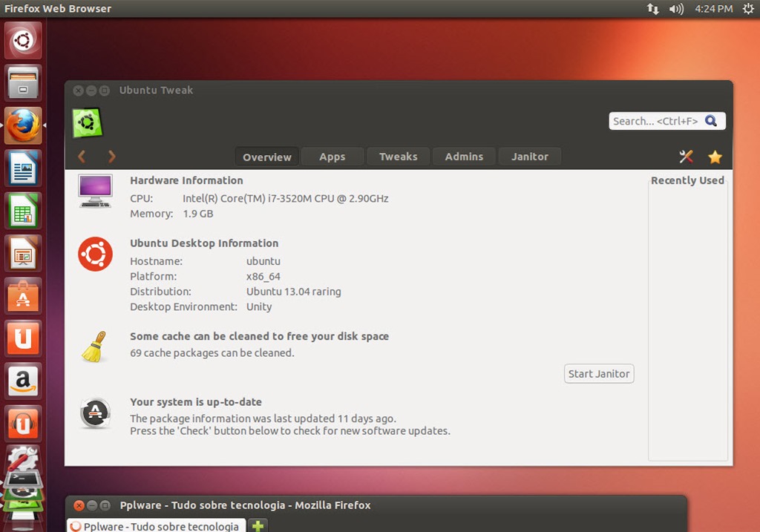Open the Ubuntu Dash home launcher icon
This screenshot has width=760, height=532.
(x=23, y=40)
